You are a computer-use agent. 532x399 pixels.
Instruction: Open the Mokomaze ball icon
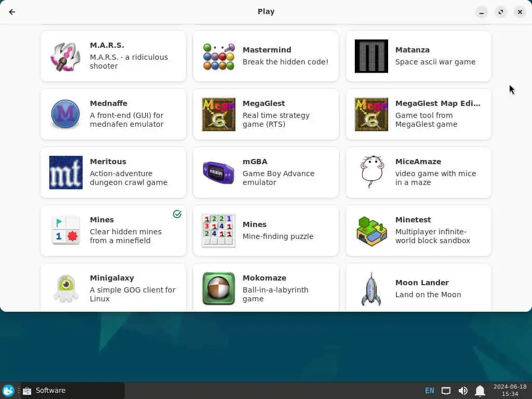tap(219, 289)
